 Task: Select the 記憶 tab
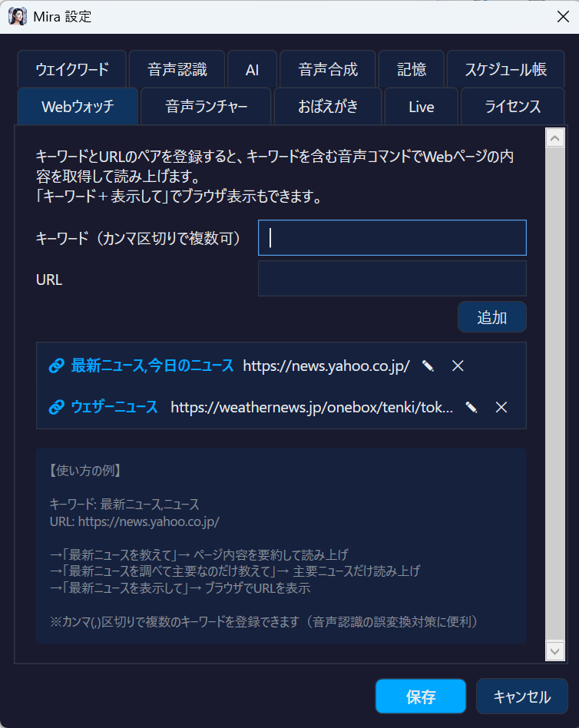click(x=412, y=70)
